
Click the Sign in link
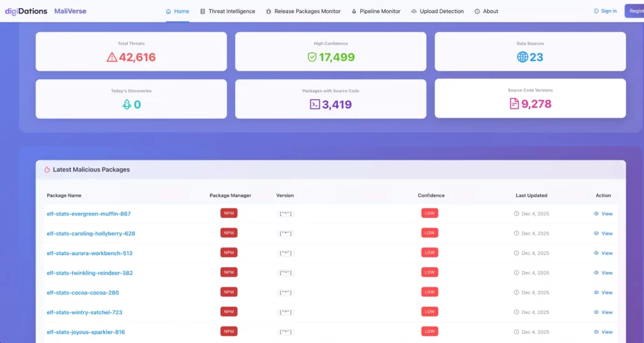click(x=605, y=11)
